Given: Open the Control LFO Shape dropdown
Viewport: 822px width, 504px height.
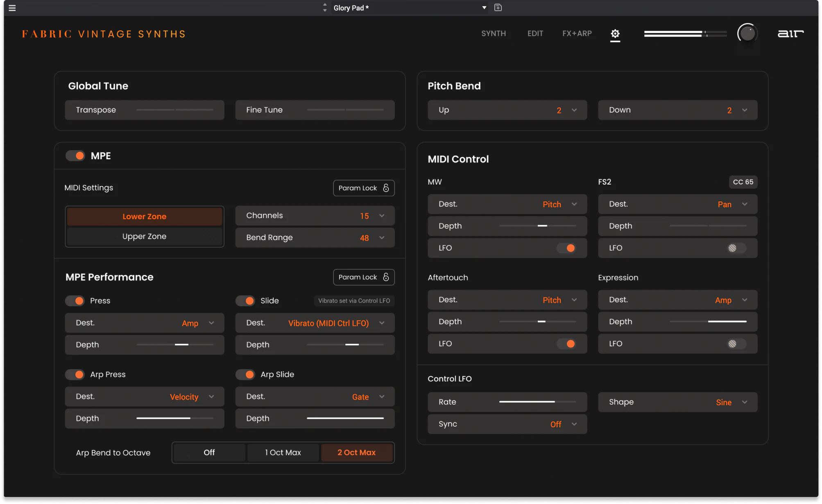Looking at the screenshot, I should (x=744, y=402).
